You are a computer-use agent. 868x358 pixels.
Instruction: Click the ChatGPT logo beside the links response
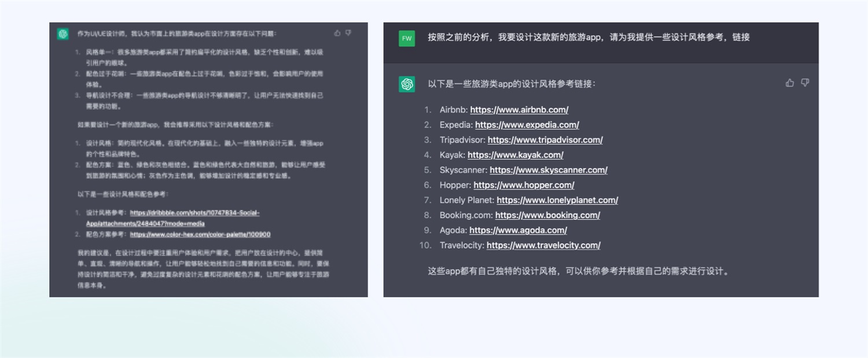pyautogui.click(x=407, y=84)
